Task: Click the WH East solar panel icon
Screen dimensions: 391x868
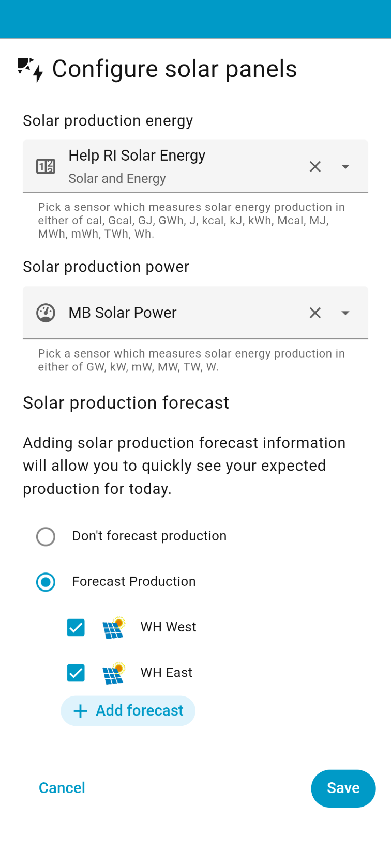Action: (x=113, y=673)
